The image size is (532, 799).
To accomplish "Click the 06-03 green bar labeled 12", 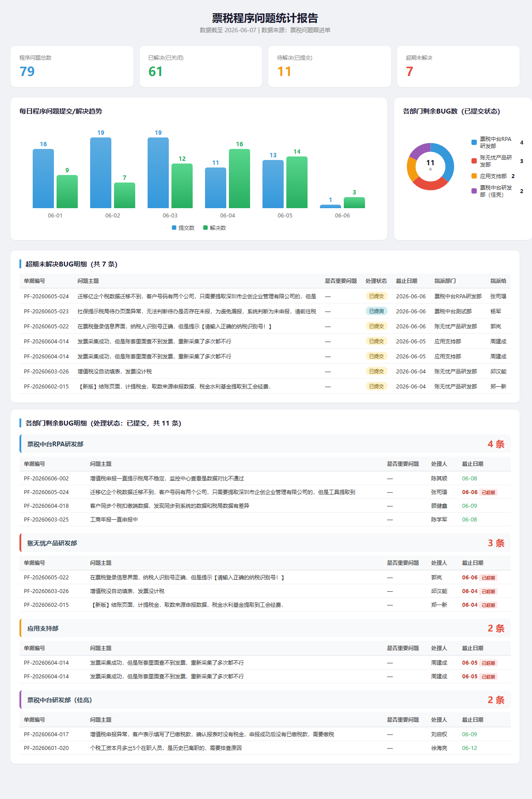I will 182,186.
